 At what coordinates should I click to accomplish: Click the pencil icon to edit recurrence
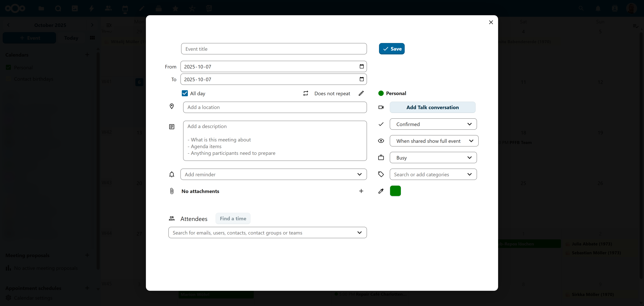(x=361, y=93)
